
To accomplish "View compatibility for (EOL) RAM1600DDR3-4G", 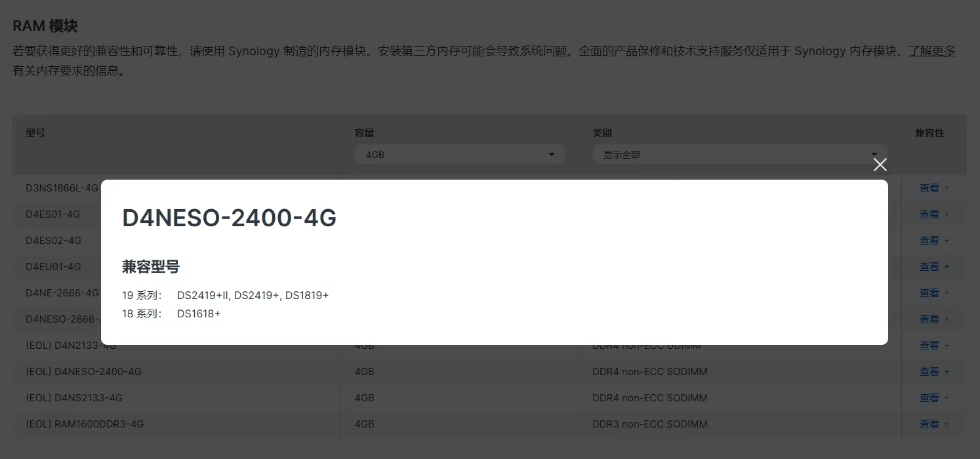I will pyautogui.click(x=934, y=424).
